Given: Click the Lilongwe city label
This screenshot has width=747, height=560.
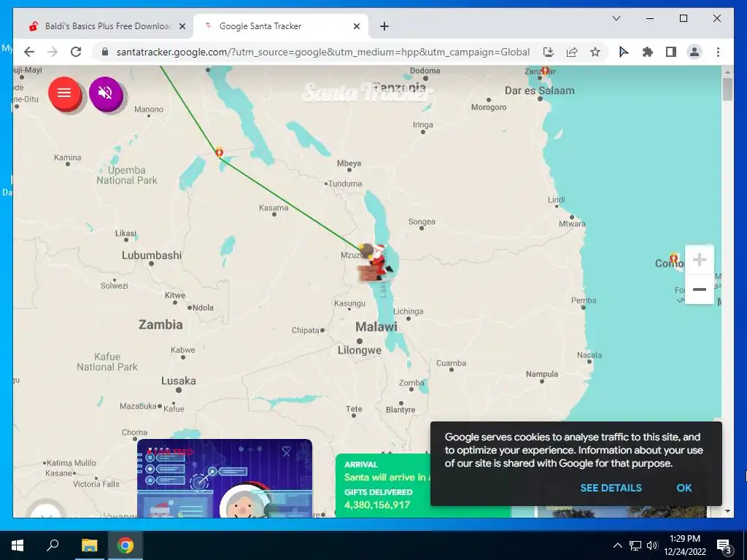Looking at the screenshot, I should 360,351.
